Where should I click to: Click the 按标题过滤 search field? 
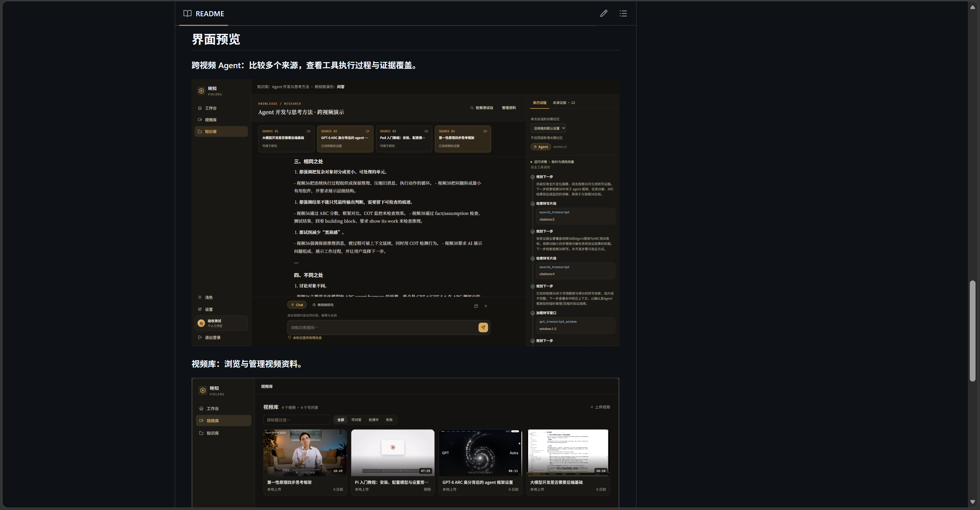tap(296, 419)
